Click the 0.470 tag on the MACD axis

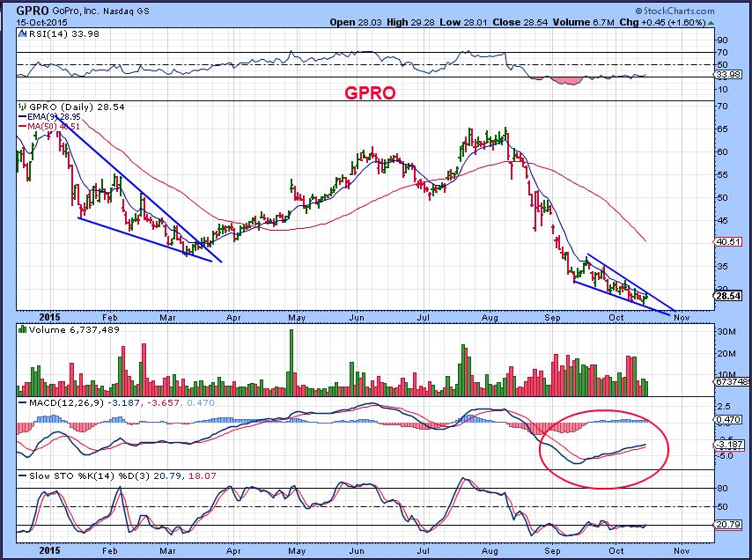(x=729, y=419)
